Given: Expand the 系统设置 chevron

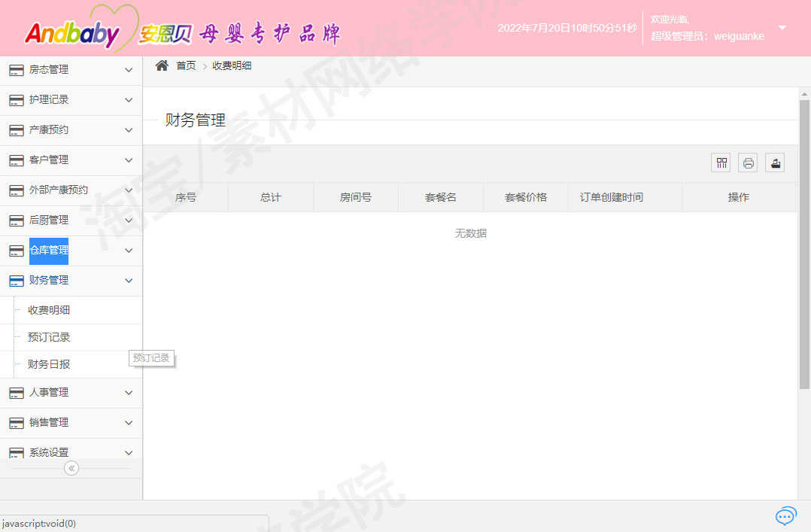Looking at the screenshot, I should tap(129, 453).
